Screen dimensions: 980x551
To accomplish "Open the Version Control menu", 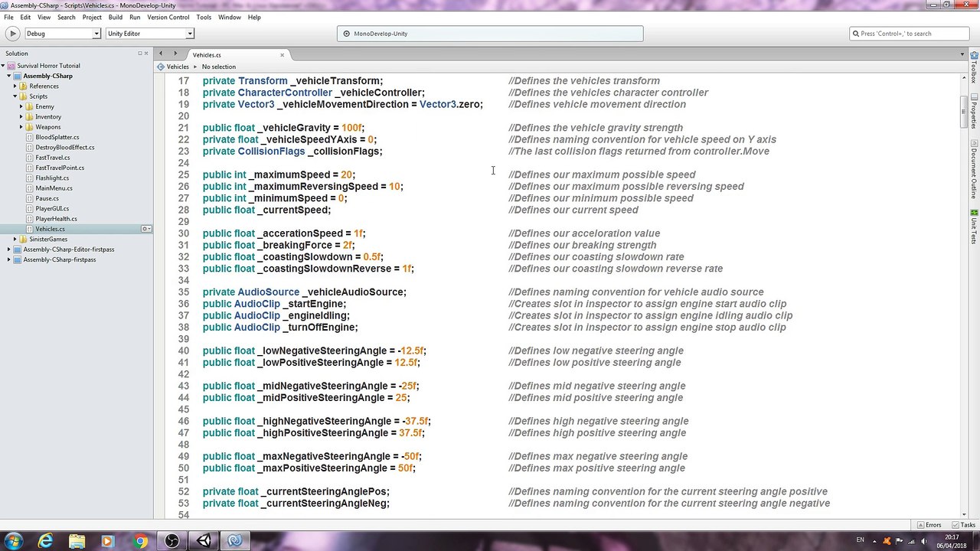I will [x=168, y=17].
